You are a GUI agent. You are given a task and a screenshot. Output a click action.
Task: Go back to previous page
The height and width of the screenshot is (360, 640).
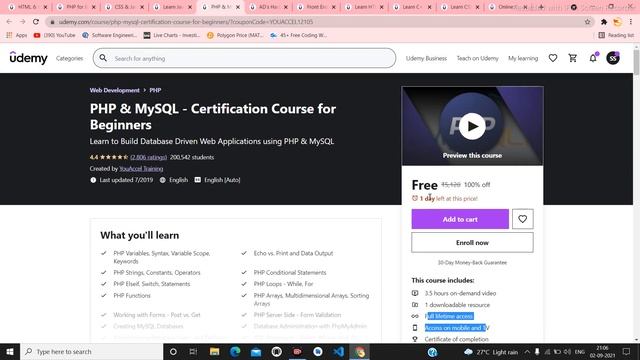coord(9,22)
